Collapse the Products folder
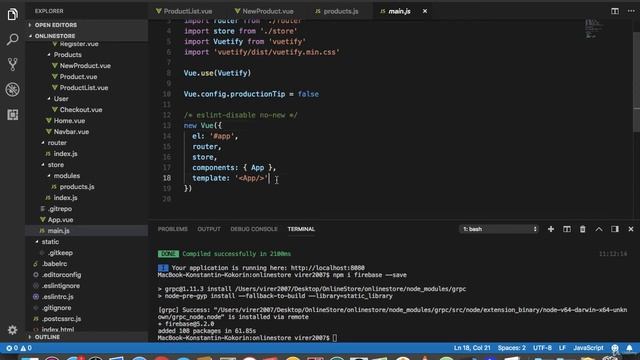This screenshot has width=640, height=360. (x=67, y=55)
